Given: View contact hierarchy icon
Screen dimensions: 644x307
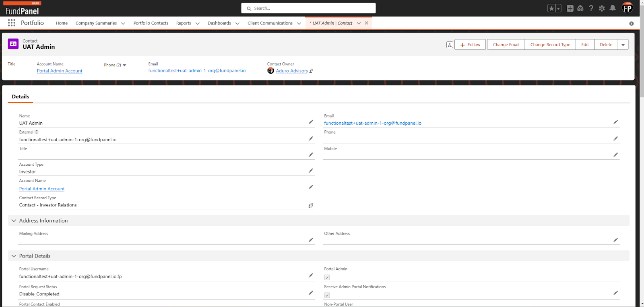Looking at the screenshot, I should click(x=450, y=45).
